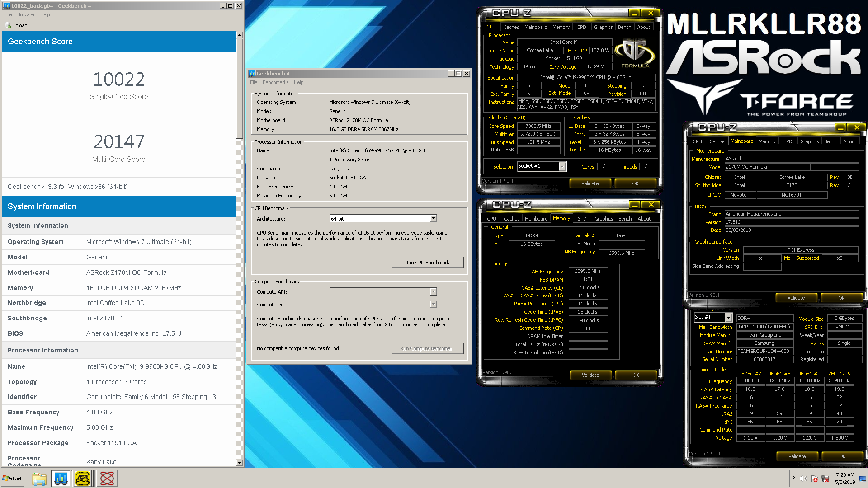Screen dimensions: 868x488
Task: Open File menu in Geekbench 4 dialog
Action: point(254,82)
